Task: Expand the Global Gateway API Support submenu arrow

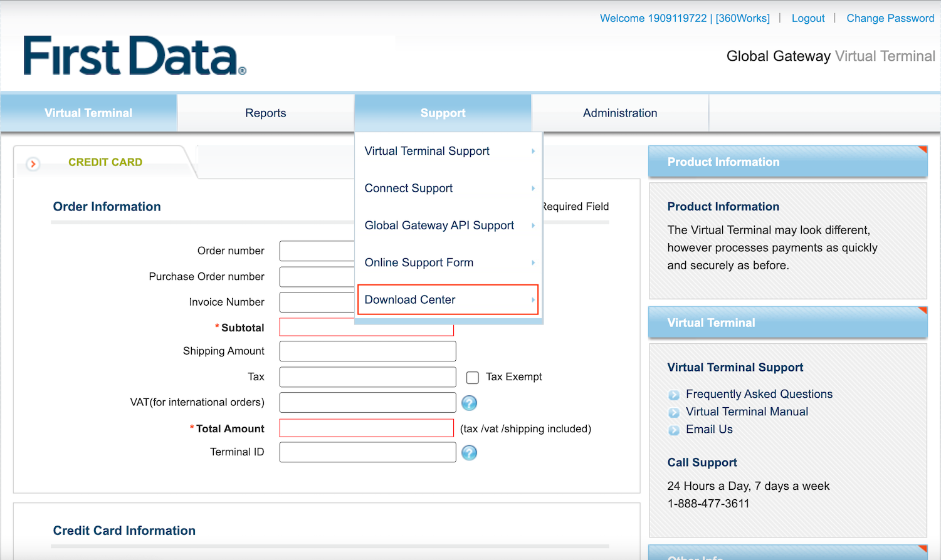Action: (x=533, y=226)
